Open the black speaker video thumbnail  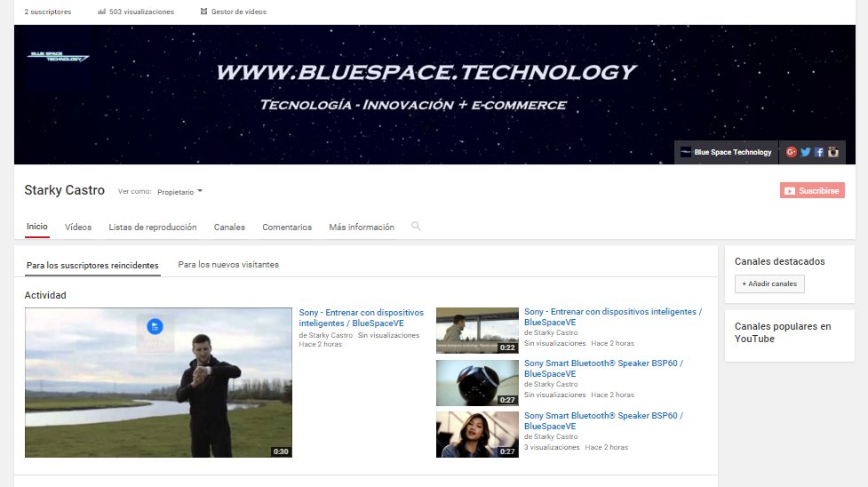click(477, 383)
